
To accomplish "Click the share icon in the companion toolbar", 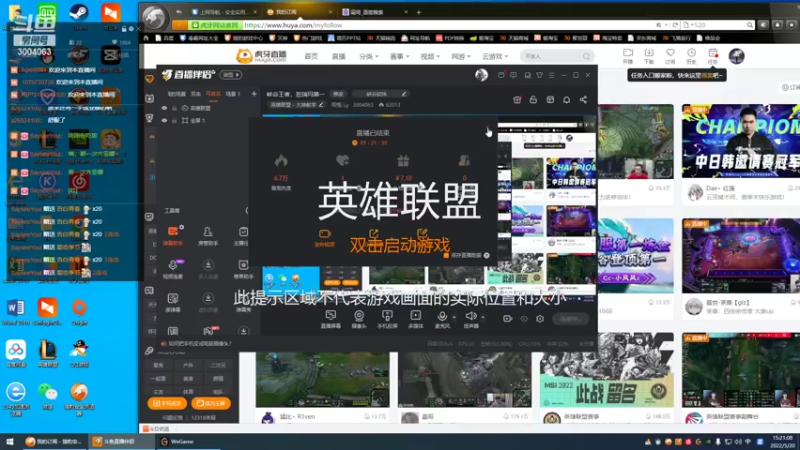I will (583, 99).
